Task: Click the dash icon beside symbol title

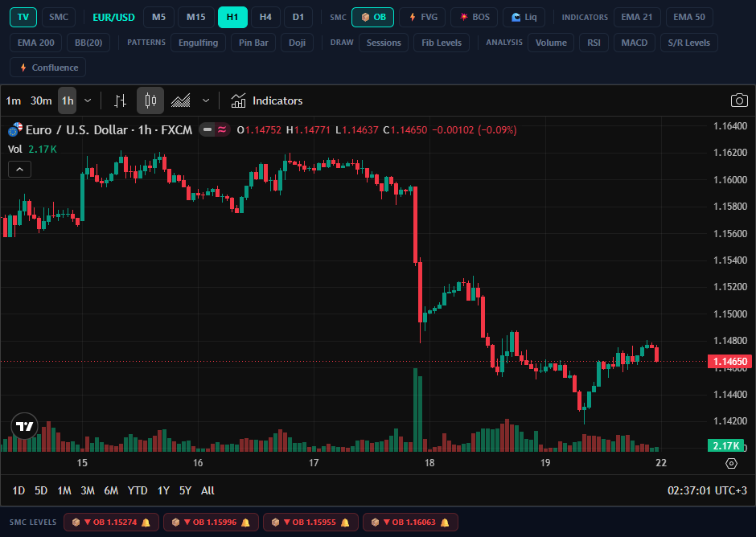Action: click(207, 129)
